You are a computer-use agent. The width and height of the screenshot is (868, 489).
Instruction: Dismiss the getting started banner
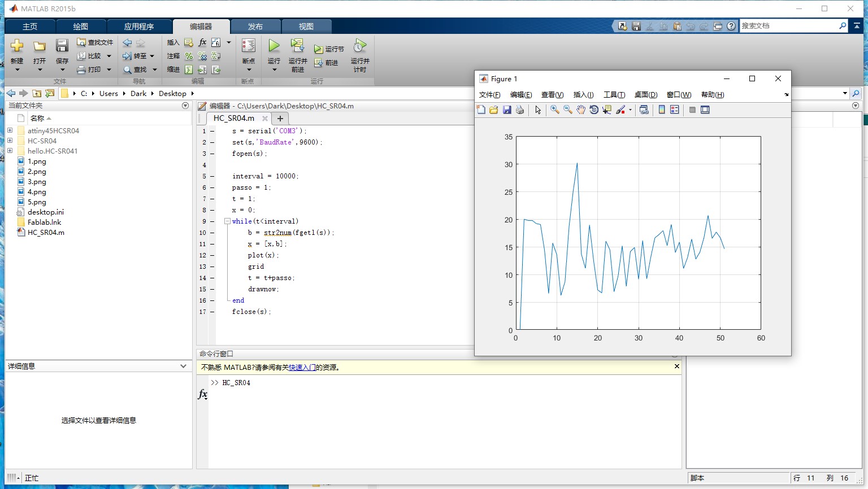(677, 366)
